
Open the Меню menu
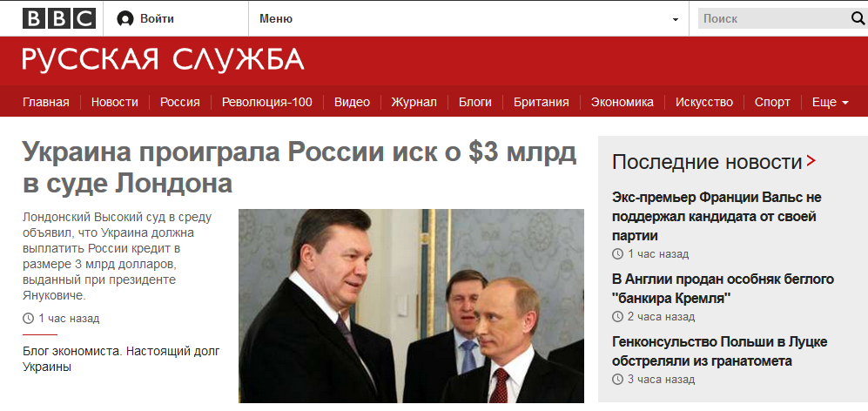coord(276,19)
